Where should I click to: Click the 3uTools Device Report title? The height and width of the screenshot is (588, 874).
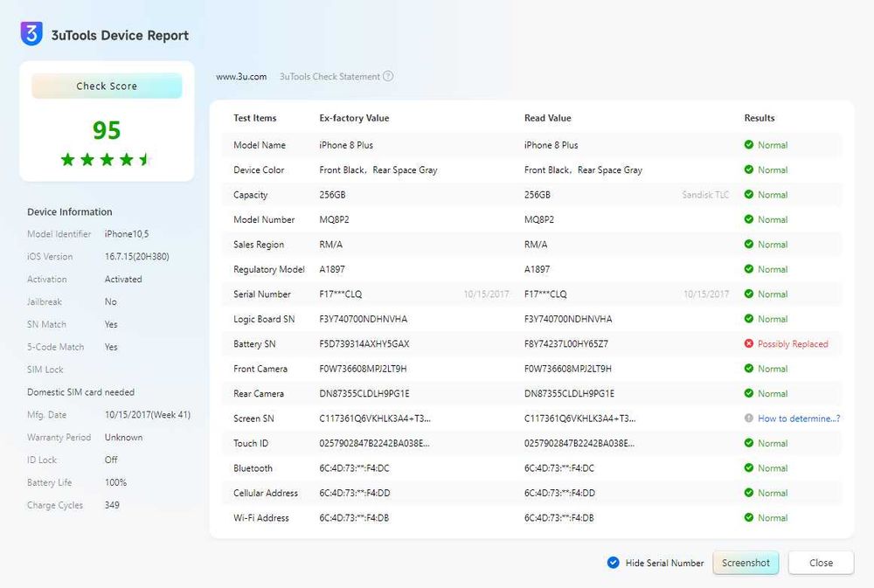pos(120,35)
